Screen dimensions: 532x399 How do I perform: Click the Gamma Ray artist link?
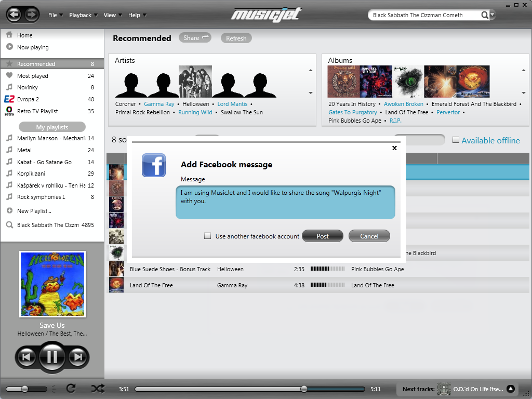click(x=159, y=104)
